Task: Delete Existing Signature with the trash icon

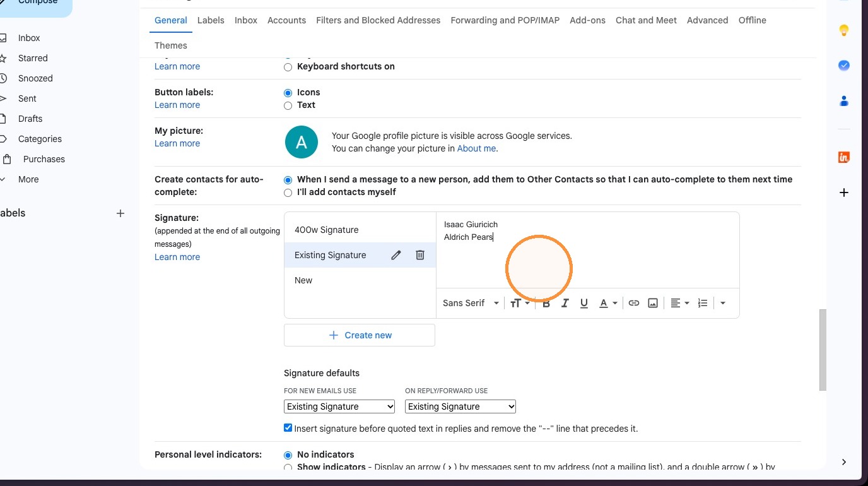Action: pos(420,255)
